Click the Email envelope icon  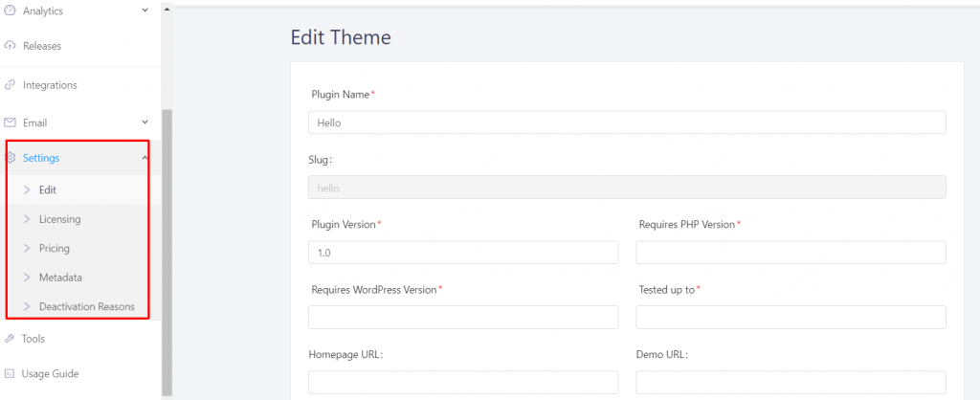10,122
